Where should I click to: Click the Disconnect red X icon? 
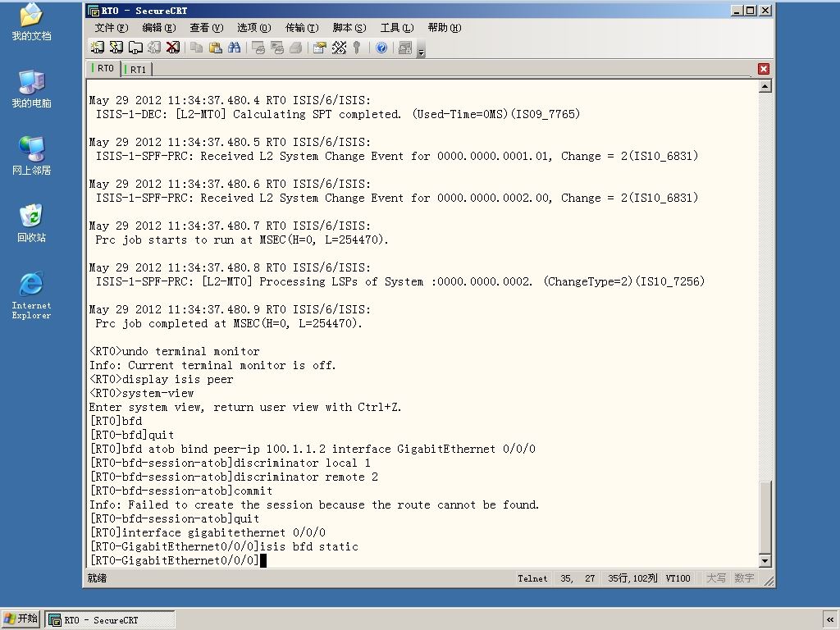pos(173,48)
